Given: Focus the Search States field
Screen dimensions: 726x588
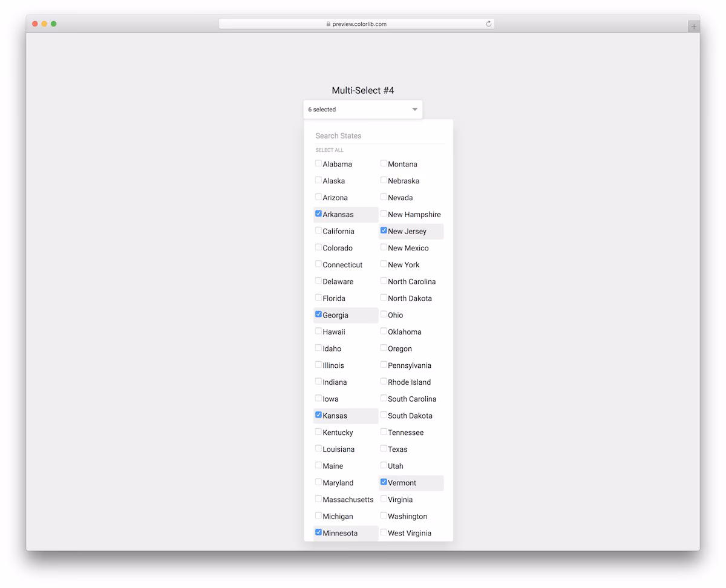Looking at the screenshot, I should [x=380, y=136].
